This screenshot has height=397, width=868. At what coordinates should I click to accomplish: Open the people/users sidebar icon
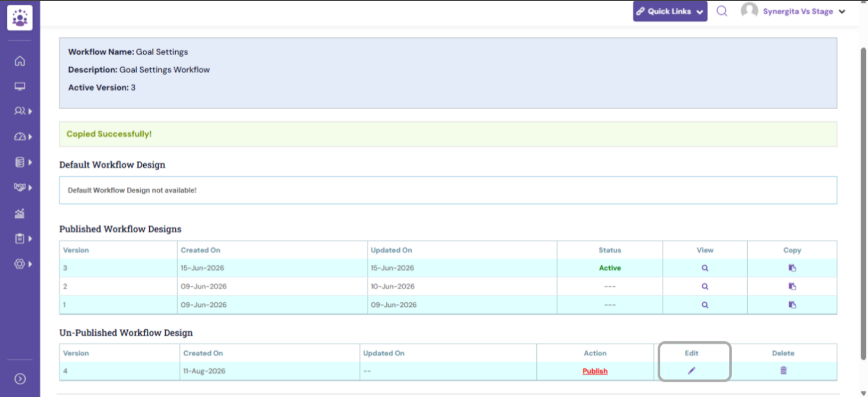(x=20, y=111)
